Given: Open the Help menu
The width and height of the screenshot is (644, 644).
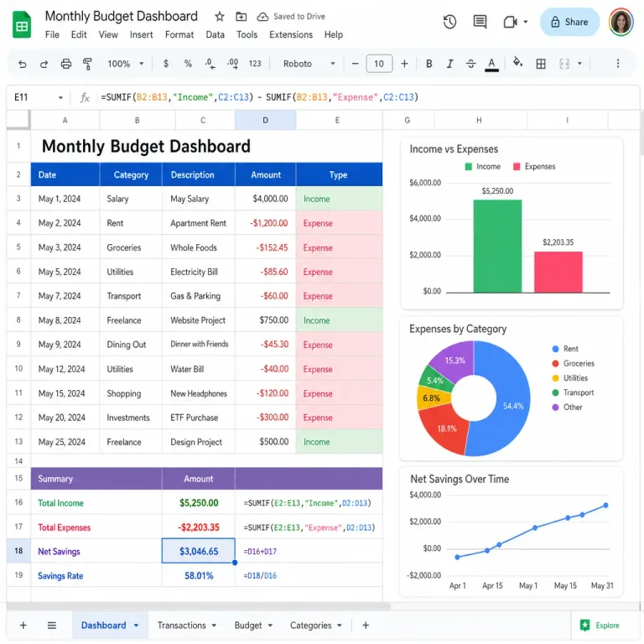Looking at the screenshot, I should (x=334, y=34).
